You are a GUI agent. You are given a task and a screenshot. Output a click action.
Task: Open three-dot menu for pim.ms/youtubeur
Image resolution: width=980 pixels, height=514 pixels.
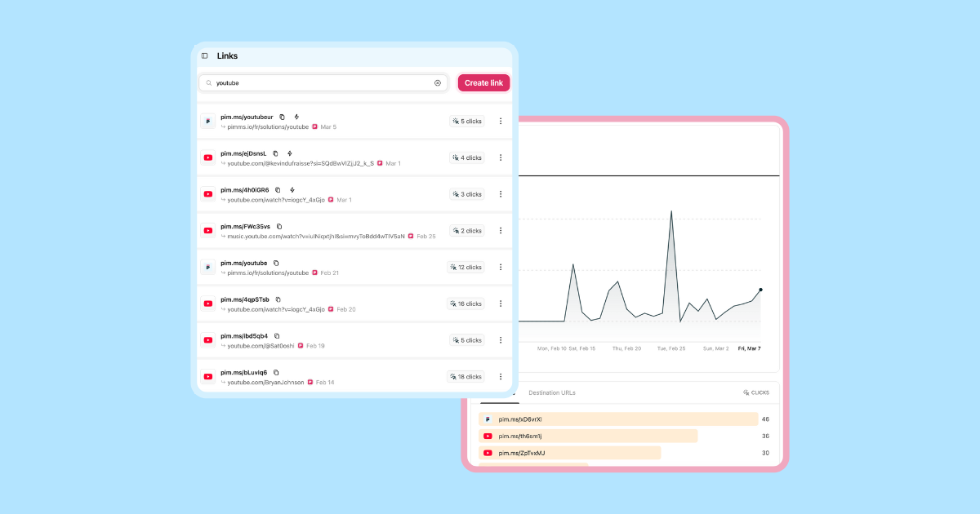501,122
